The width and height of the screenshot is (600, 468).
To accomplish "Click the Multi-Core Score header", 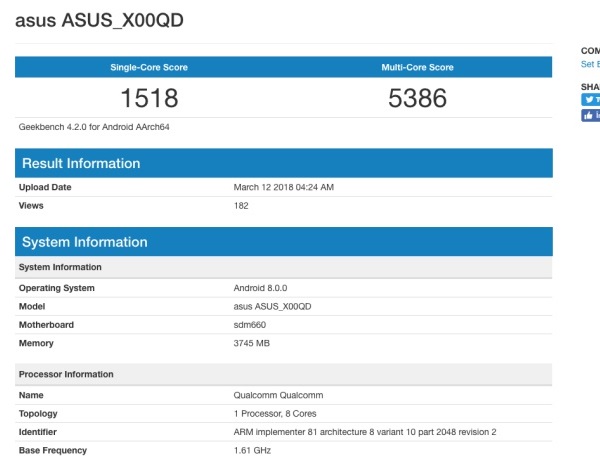I will click(x=417, y=67).
